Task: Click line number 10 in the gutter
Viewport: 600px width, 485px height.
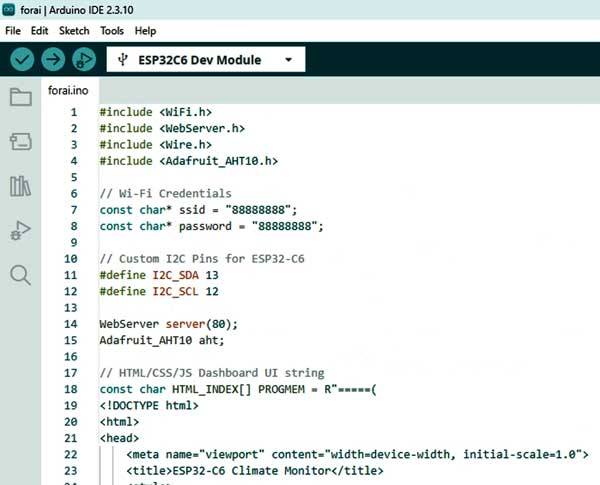Action: tap(71, 259)
